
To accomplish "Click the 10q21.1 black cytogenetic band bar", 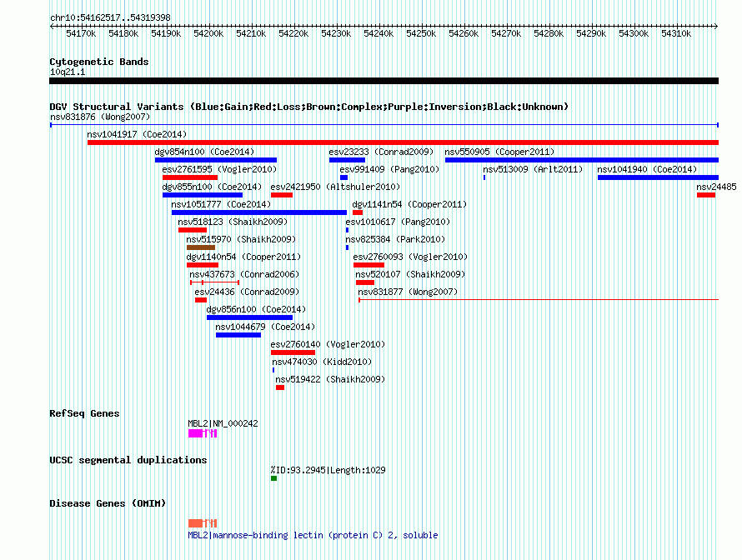I will (384, 81).
